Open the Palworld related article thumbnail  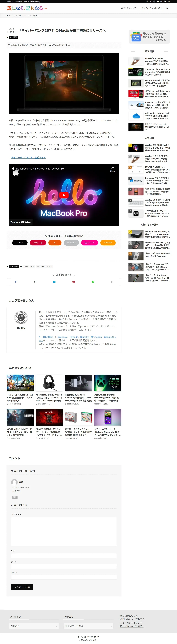20,383
